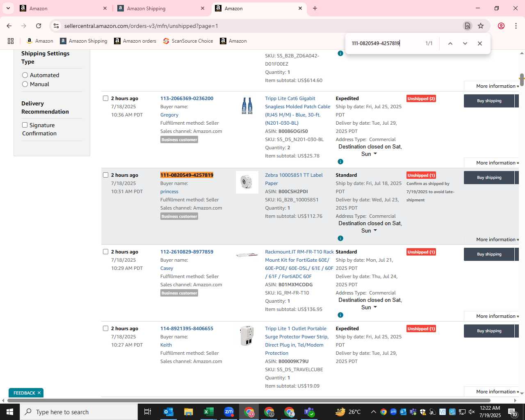The height and width of the screenshot is (420, 525).
Task: Show hidden tray icons chevron
Action: pos(373,412)
